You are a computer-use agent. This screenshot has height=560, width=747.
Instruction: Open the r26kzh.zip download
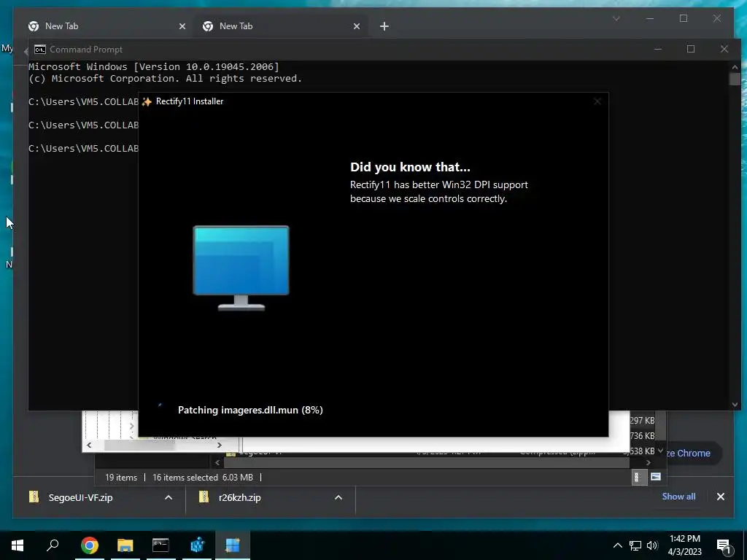coord(239,497)
